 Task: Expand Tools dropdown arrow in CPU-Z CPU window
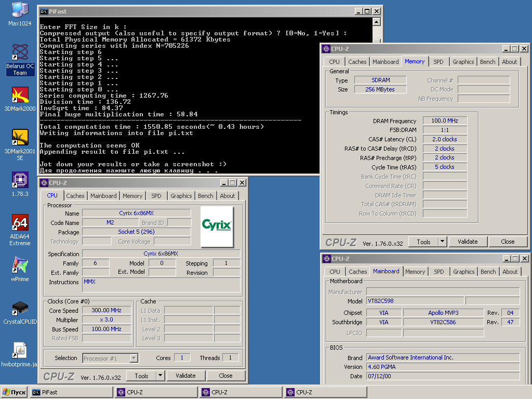point(161,376)
